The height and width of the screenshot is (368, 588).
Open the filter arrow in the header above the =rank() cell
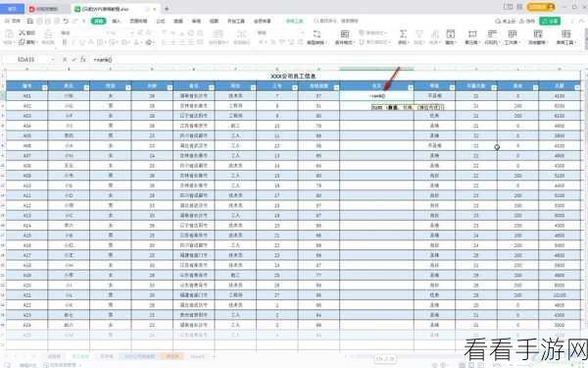point(411,87)
